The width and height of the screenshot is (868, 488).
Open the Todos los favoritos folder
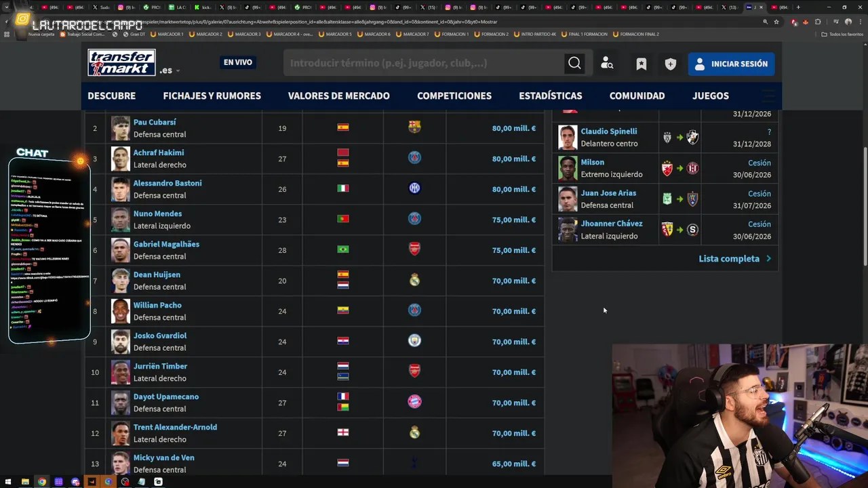click(x=842, y=34)
